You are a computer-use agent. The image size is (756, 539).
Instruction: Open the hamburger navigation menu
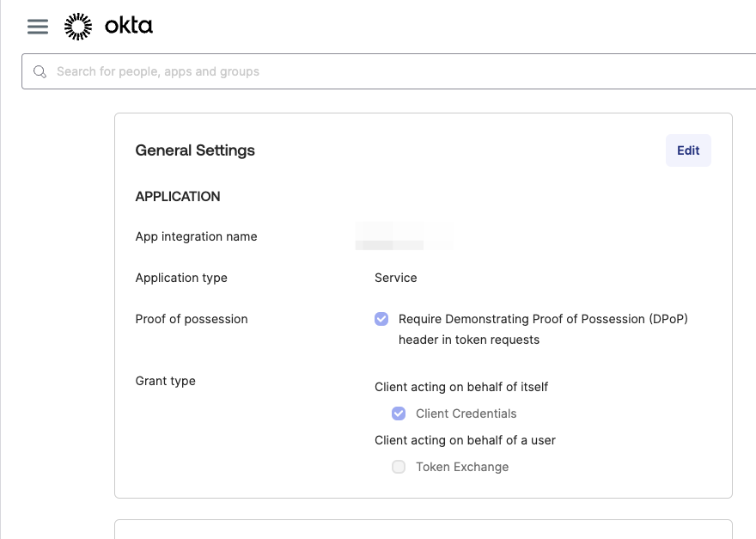tap(38, 27)
